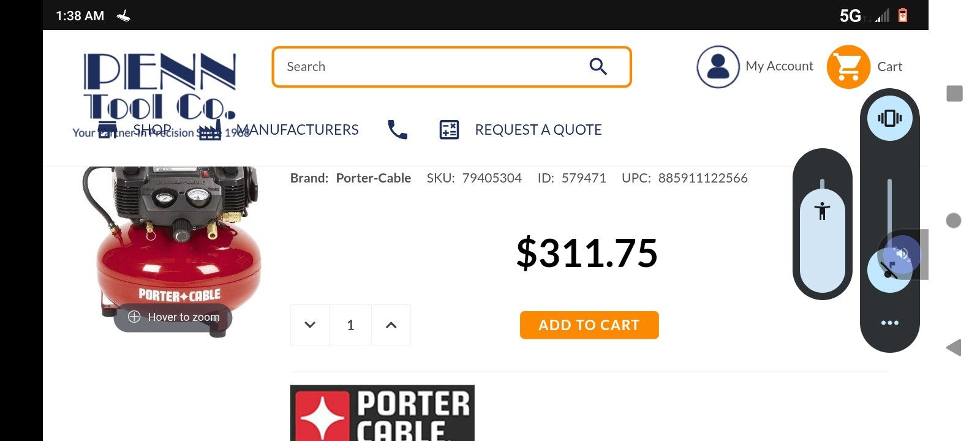
Task: Click the Manufacturers factory icon
Action: pos(209,130)
